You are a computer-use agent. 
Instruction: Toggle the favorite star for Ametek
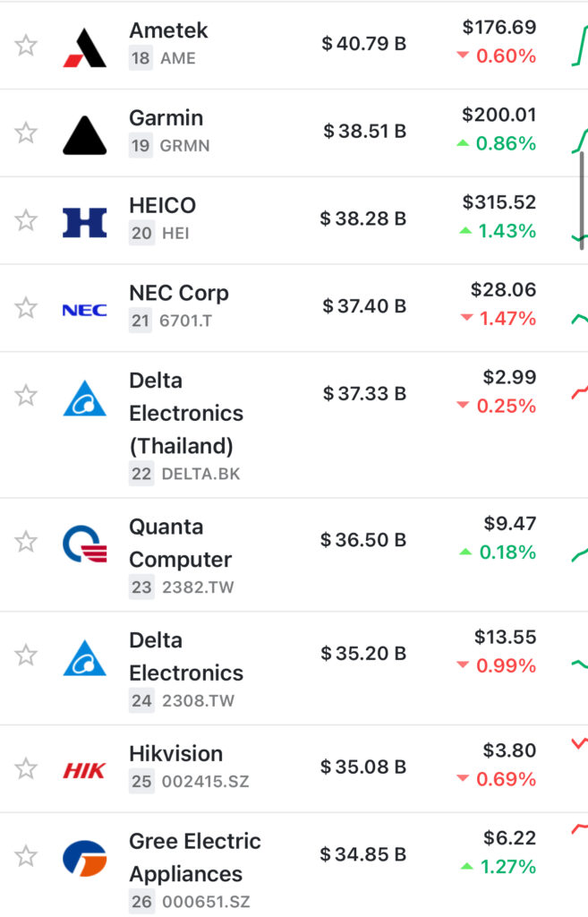[x=26, y=46]
